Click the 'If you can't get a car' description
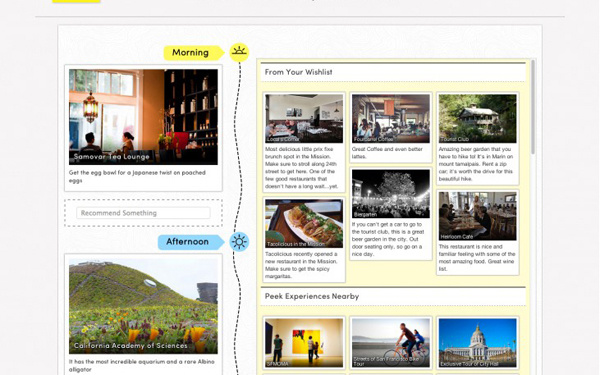The image size is (600, 375). (x=388, y=239)
